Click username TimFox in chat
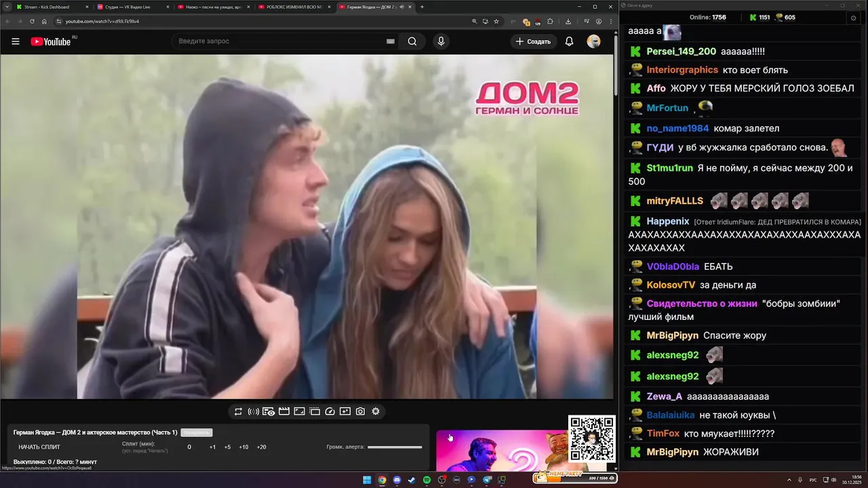868x488 pixels. pos(663,434)
